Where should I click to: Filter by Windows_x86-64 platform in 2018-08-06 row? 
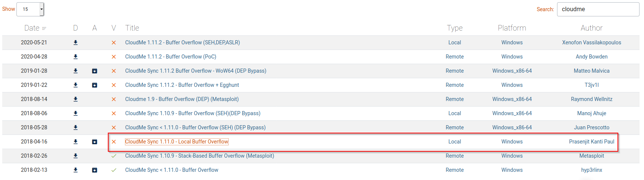point(512,113)
